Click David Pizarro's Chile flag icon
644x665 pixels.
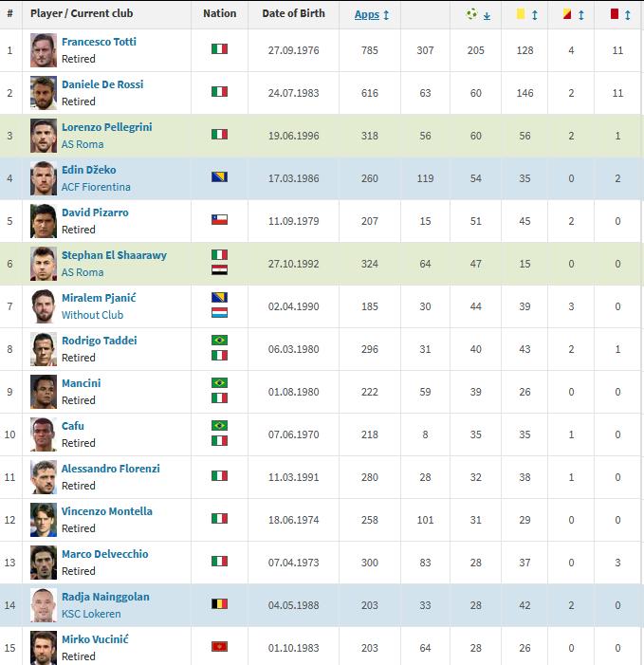click(x=220, y=220)
